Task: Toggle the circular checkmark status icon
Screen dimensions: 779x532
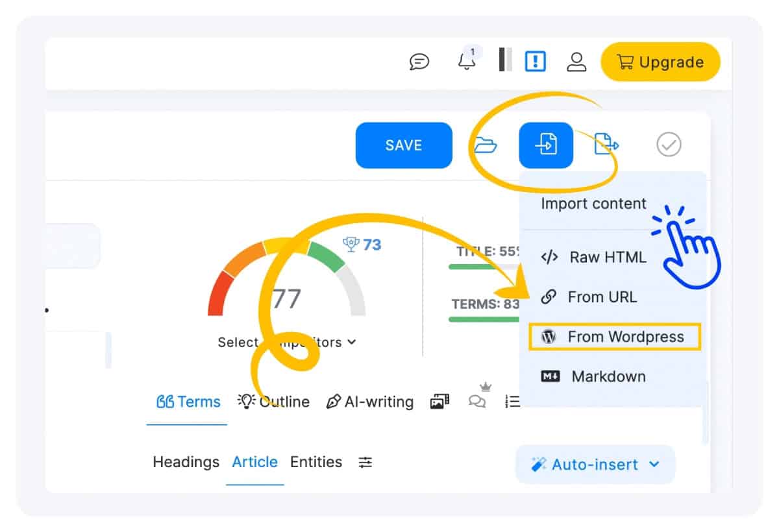Action: (x=669, y=145)
